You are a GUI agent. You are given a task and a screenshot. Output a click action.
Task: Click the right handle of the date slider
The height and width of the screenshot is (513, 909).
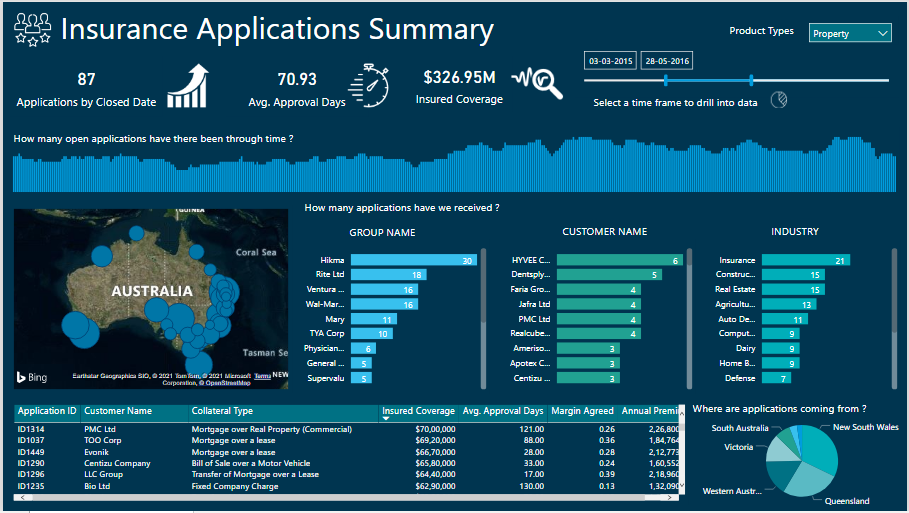click(x=751, y=80)
